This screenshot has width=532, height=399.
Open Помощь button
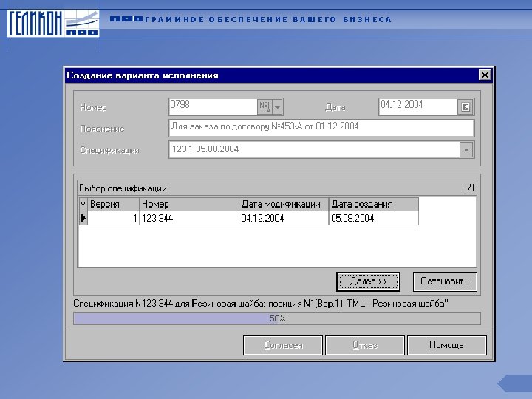(x=447, y=345)
